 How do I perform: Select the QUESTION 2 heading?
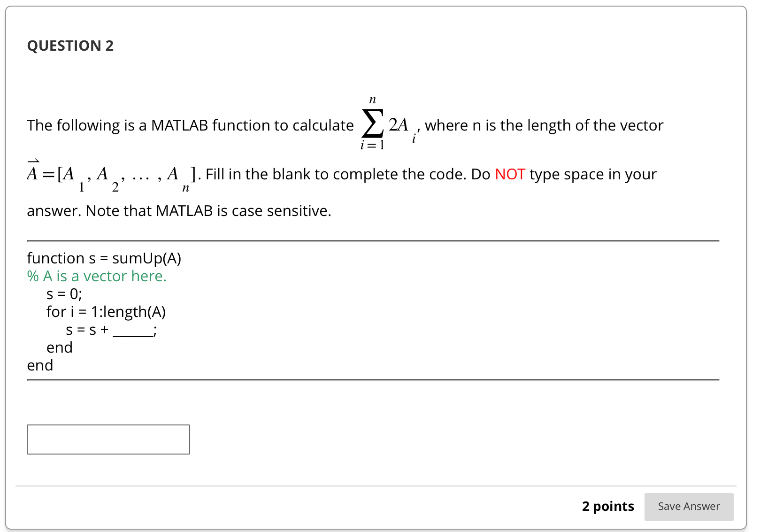pyautogui.click(x=69, y=46)
